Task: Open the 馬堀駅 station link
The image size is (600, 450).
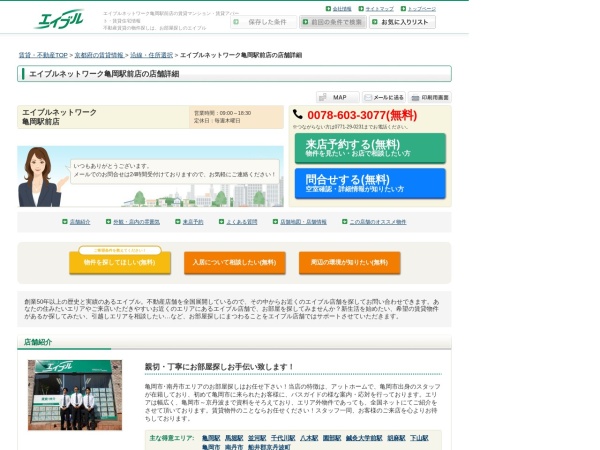Action: pyautogui.click(x=234, y=438)
